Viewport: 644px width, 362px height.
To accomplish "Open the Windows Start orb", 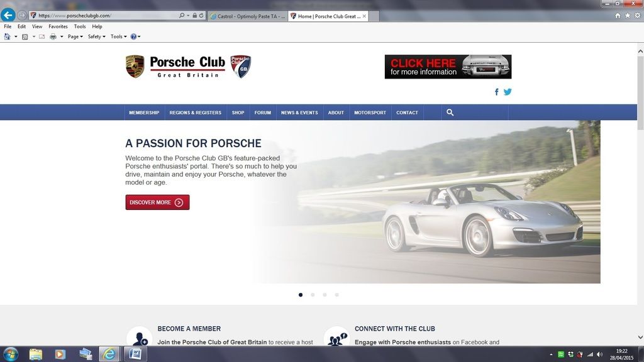I will tap(10, 354).
